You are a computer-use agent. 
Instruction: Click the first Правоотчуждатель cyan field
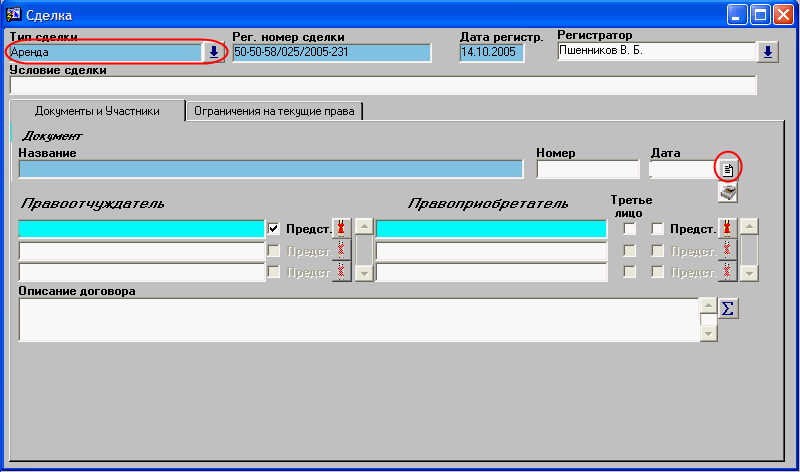(141, 229)
